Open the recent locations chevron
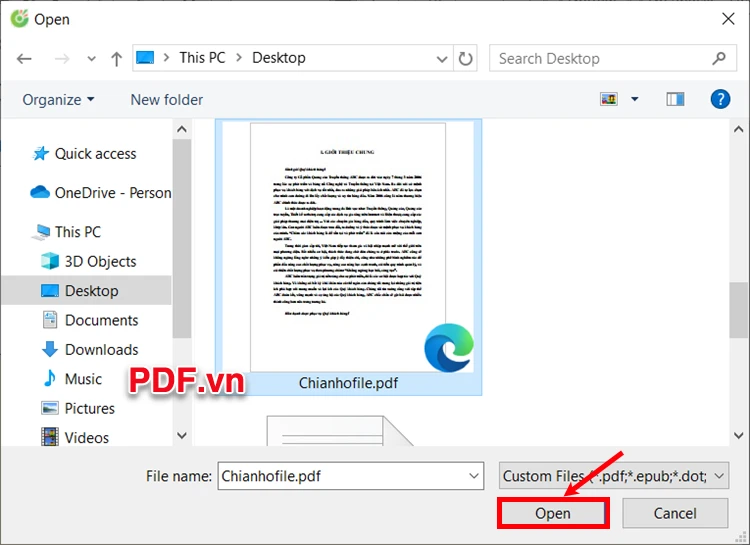 tap(91, 59)
